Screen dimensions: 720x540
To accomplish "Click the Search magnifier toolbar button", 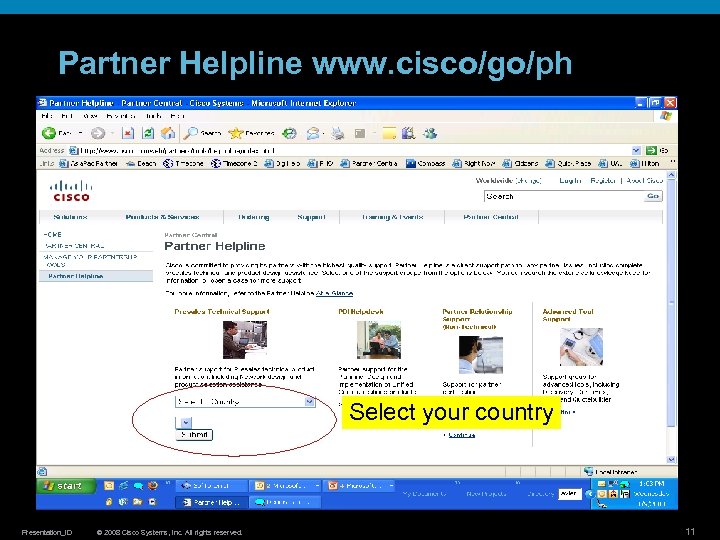I will 202,133.
